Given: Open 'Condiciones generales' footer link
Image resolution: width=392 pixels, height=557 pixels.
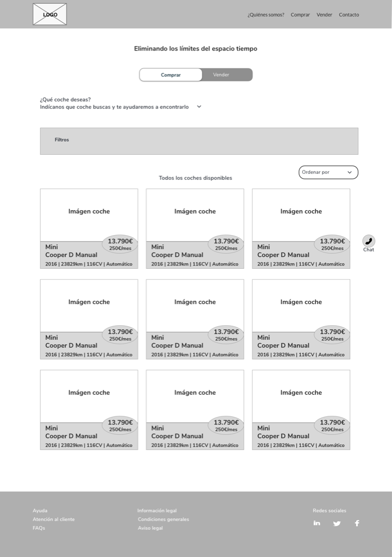Looking at the screenshot, I should pos(163,520).
